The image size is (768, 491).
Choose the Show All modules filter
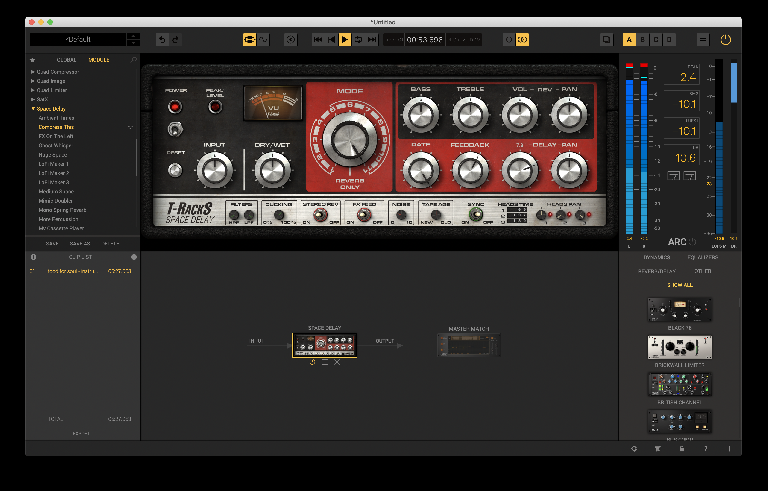click(680, 285)
